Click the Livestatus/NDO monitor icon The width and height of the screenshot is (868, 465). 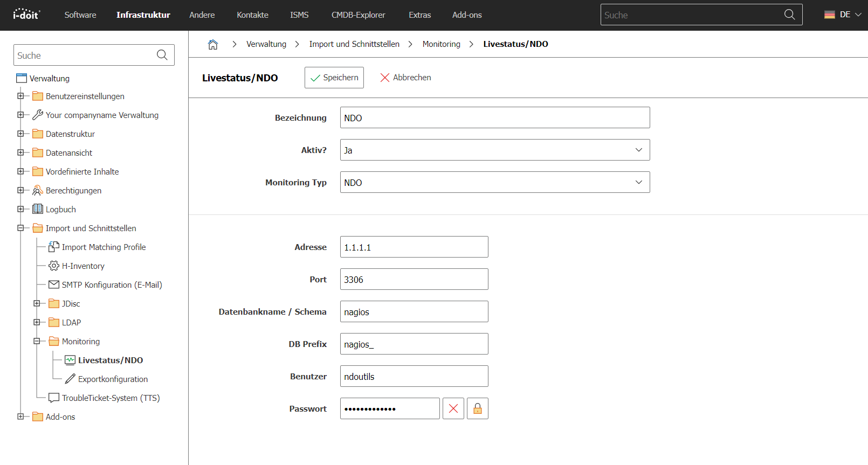pyautogui.click(x=70, y=360)
